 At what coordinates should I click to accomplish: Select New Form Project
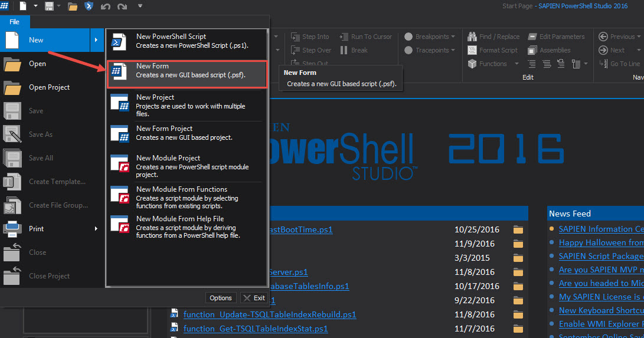point(187,133)
